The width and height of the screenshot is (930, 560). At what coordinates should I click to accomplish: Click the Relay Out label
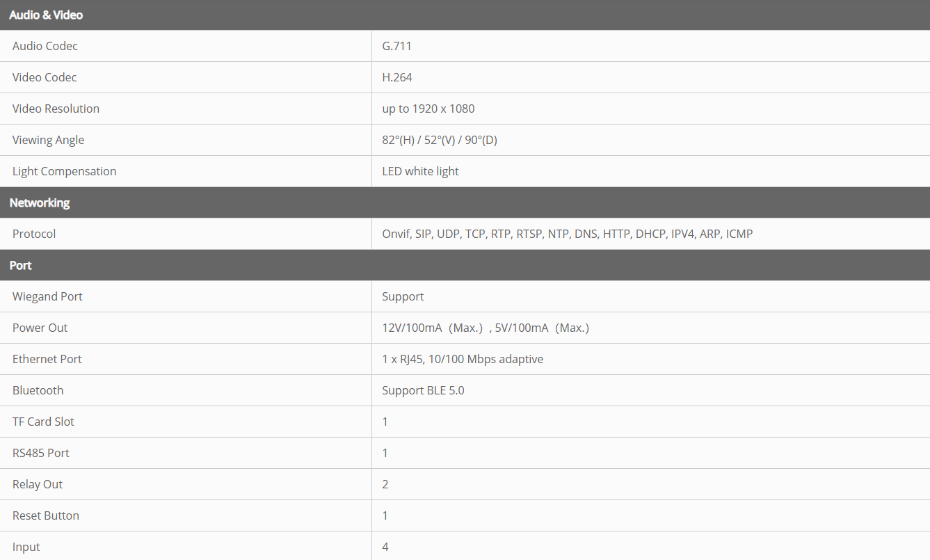point(38,484)
